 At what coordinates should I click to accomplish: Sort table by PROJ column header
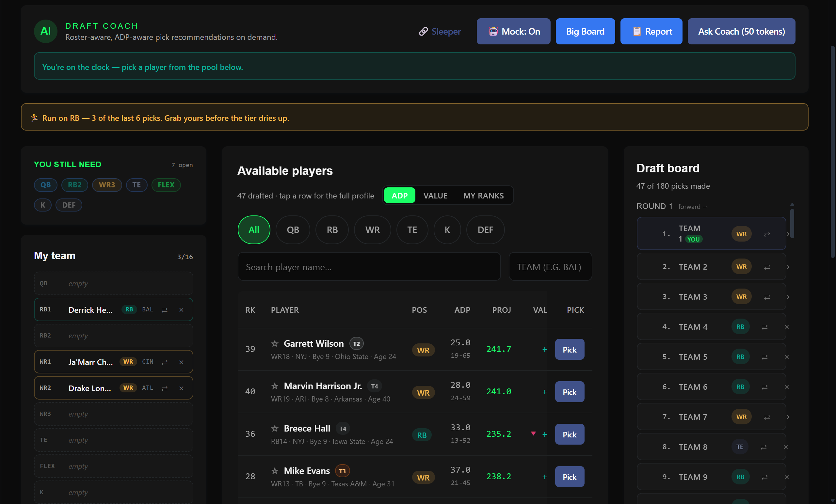pos(501,310)
